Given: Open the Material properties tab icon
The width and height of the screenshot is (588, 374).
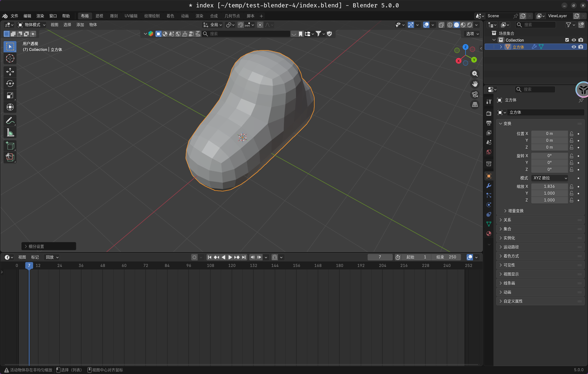Looking at the screenshot, I should 489,234.
